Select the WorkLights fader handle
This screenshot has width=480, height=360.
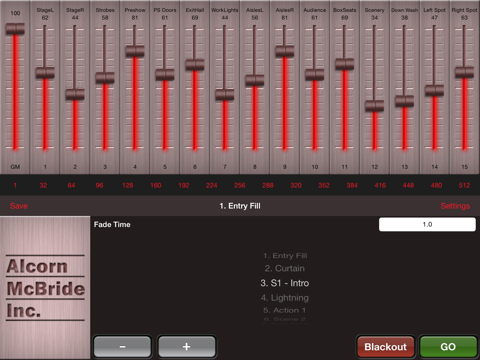point(225,95)
